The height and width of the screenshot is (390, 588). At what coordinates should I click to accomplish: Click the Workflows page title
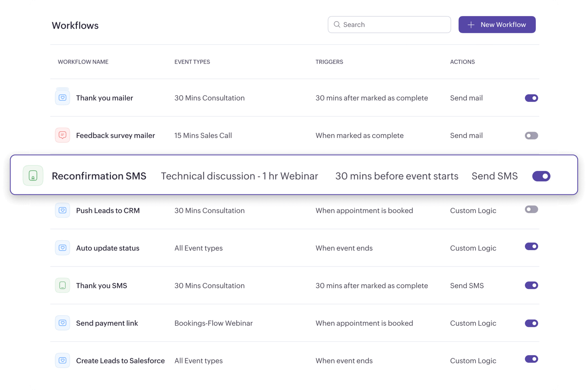[75, 25]
